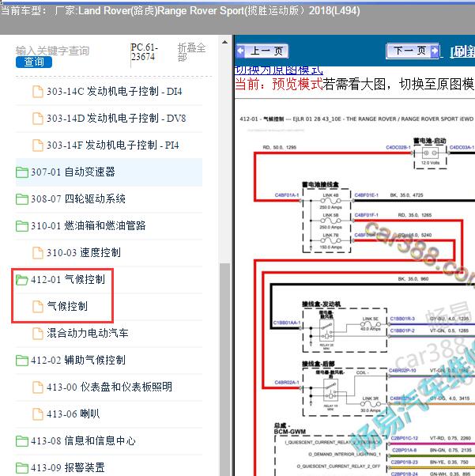Click file icon beside 303-14D entry
475x476 pixels.
(x=38, y=119)
